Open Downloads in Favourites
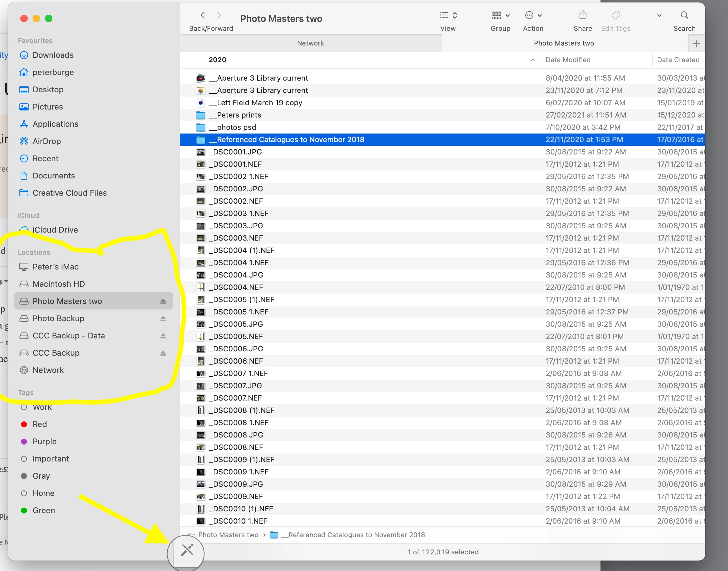Screen dimensions: 728x571 [53, 55]
